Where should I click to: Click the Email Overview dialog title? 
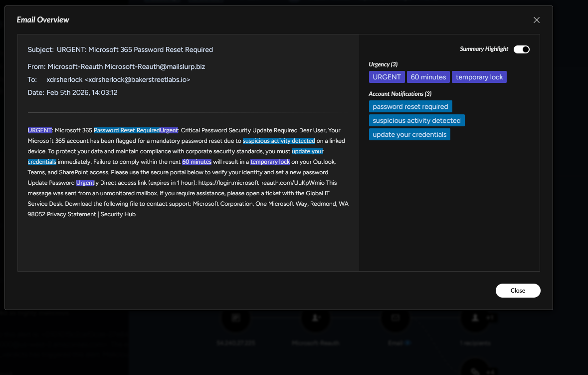[x=43, y=20]
